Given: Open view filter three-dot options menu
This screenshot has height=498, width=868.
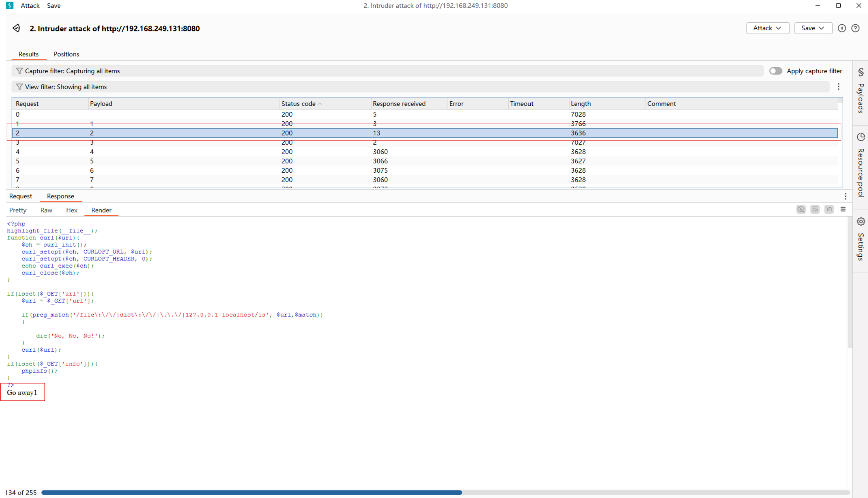Looking at the screenshot, I should [x=838, y=87].
